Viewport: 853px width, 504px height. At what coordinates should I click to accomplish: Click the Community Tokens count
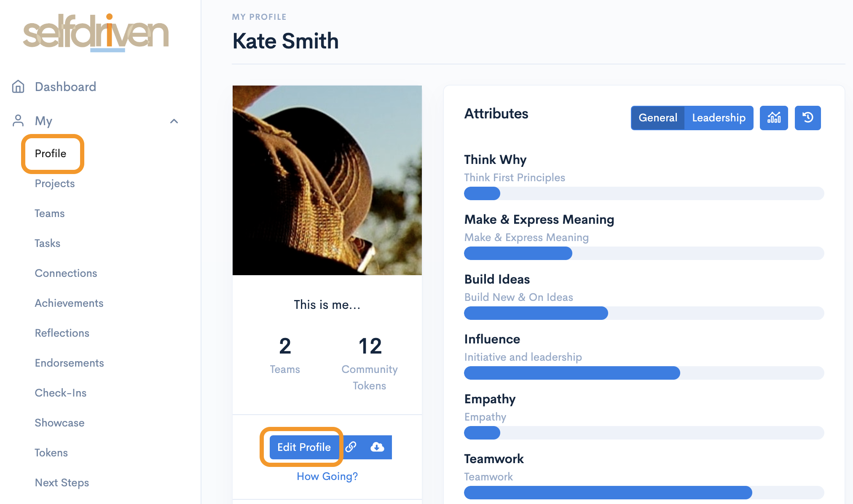click(x=370, y=346)
